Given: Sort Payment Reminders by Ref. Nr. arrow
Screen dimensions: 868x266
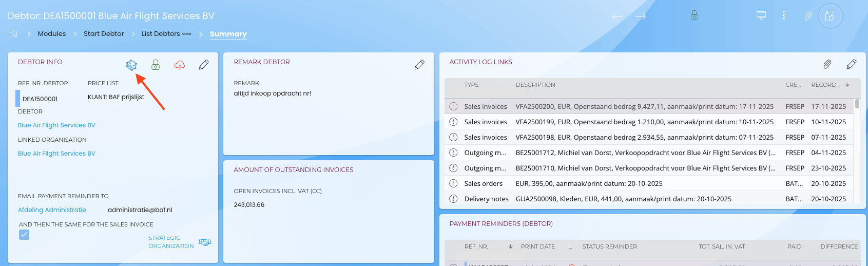Looking at the screenshot, I should coord(511,246).
